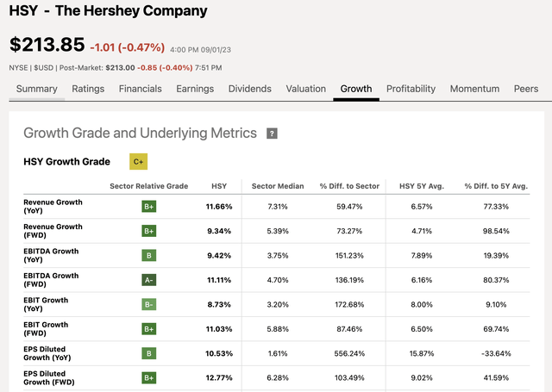Click the question mark help icon
The image size is (552, 392).
(272, 134)
